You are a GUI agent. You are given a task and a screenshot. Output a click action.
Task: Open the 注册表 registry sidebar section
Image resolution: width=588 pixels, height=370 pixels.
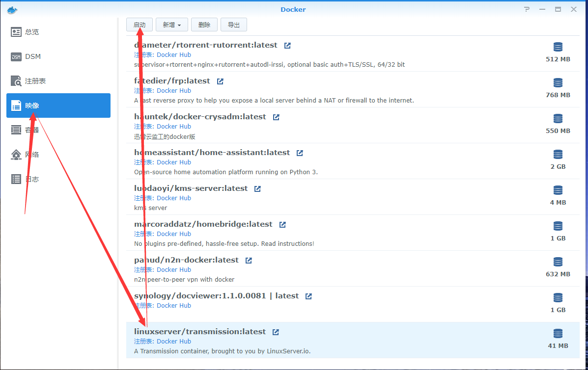click(x=58, y=81)
